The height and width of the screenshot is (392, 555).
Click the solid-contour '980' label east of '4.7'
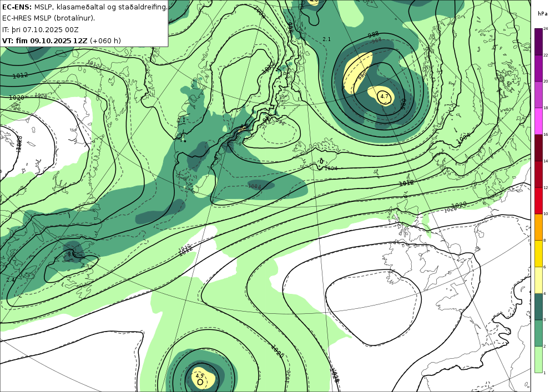pyautogui.click(x=403, y=104)
